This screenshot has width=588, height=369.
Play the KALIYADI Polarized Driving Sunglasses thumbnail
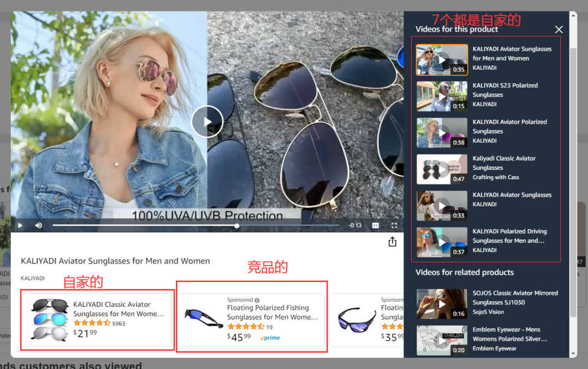(x=442, y=242)
